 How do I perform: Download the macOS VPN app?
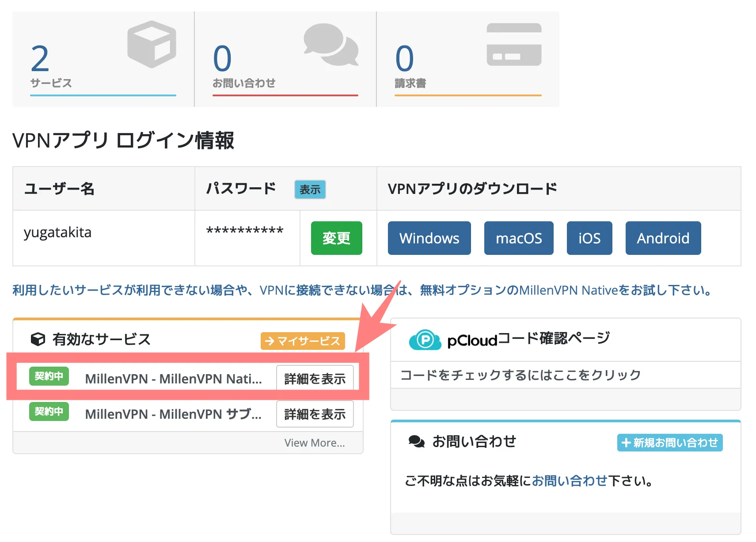pyautogui.click(x=518, y=238)
